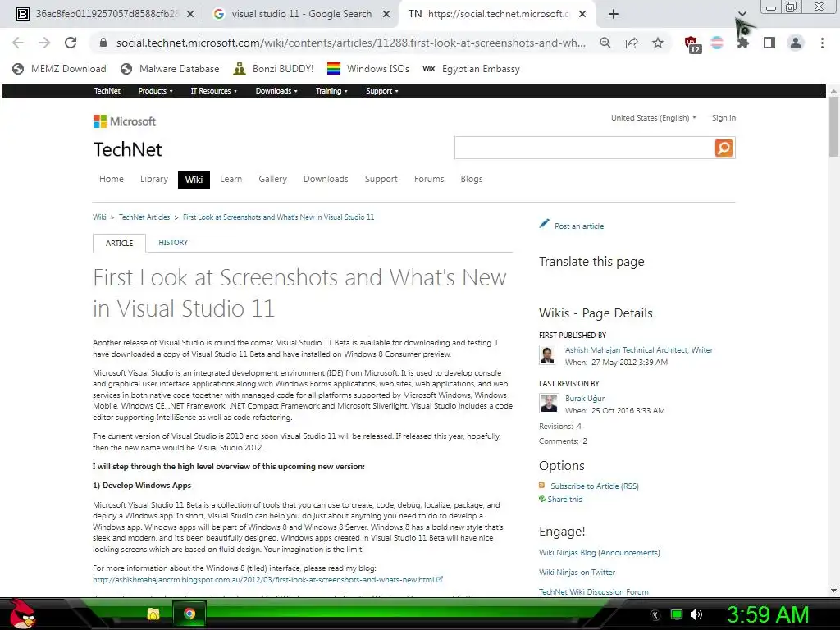The height and width of the screenshot is (630, 840).
Task: Expand the Training dropdown menu
Action: (x=331, y=91)
